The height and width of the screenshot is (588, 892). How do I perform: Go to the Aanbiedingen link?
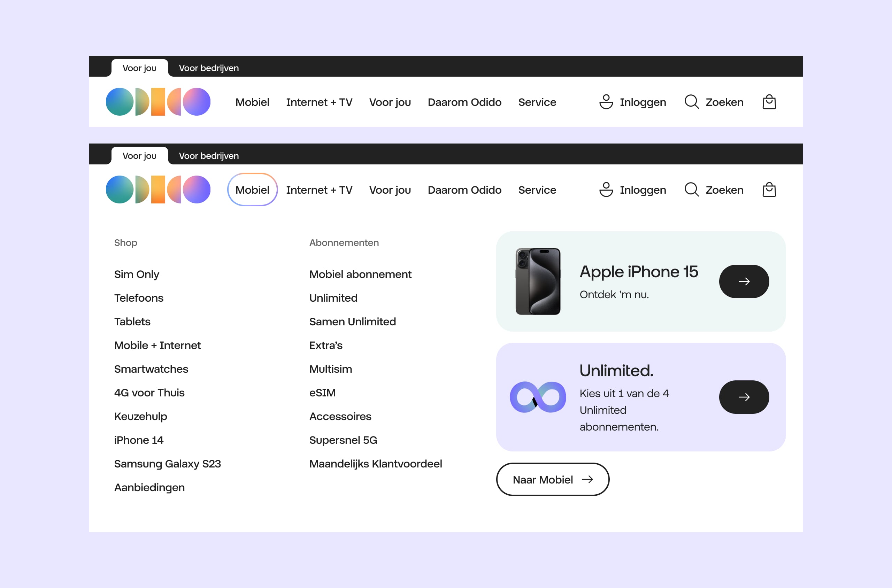149,487
